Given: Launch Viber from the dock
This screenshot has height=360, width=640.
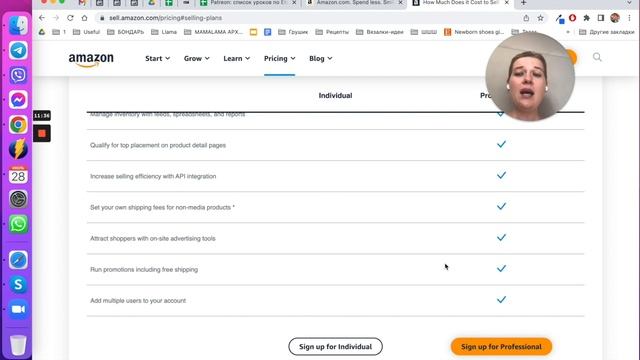Looking at the screenshot, I should (x=18, y=75).
